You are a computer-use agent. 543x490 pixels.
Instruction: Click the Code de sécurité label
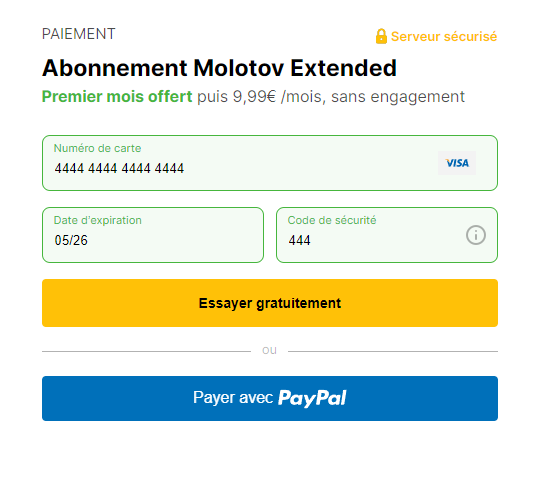pyautogui.click(x=332, y=220)
